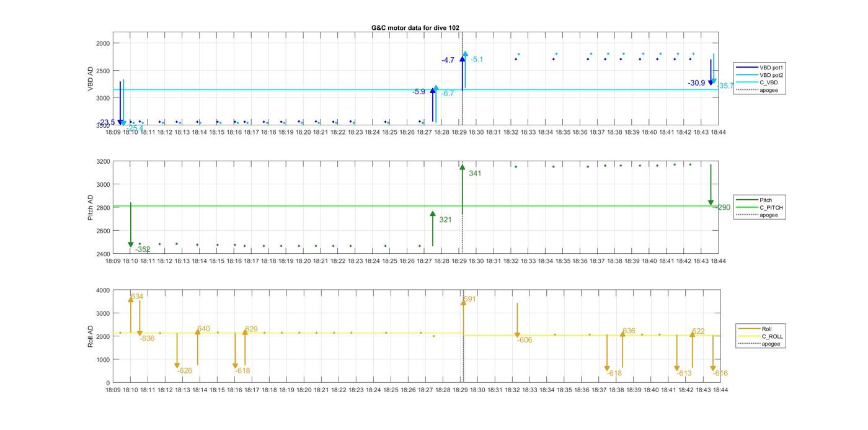Click the '634' roll data label
The image size is (868, 430).
click(x=137, y=297)
